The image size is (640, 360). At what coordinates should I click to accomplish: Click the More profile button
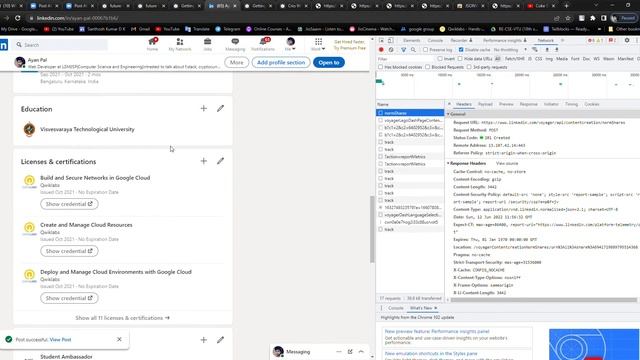tap(236, 62)
